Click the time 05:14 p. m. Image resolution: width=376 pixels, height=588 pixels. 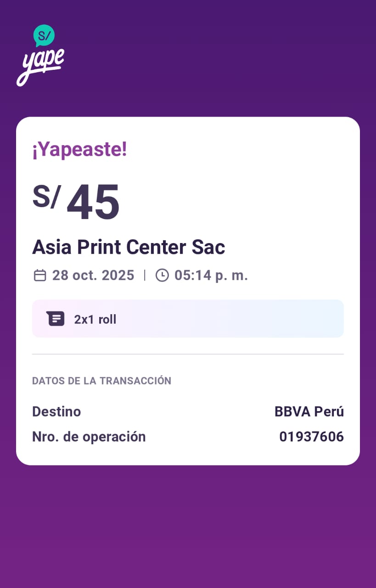[211, 275]
